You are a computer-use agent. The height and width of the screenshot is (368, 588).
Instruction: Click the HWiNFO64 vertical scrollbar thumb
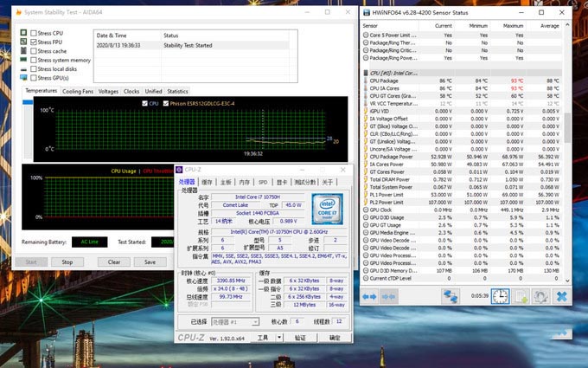tap(567, 127)
